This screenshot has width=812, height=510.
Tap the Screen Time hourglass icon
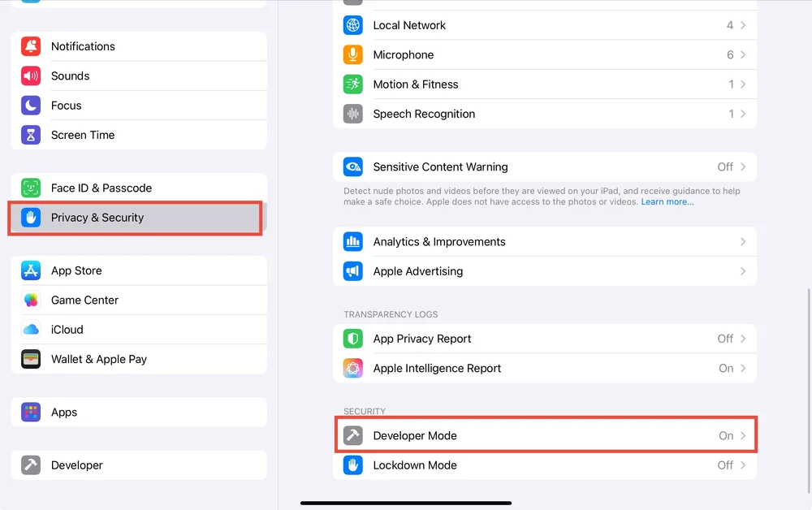tap(31, 135)
